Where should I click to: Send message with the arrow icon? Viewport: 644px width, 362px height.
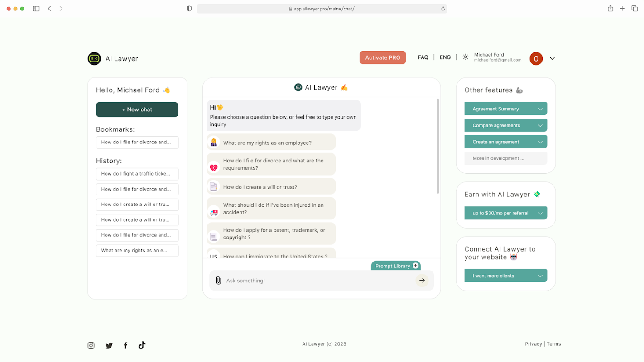(422, 281)
